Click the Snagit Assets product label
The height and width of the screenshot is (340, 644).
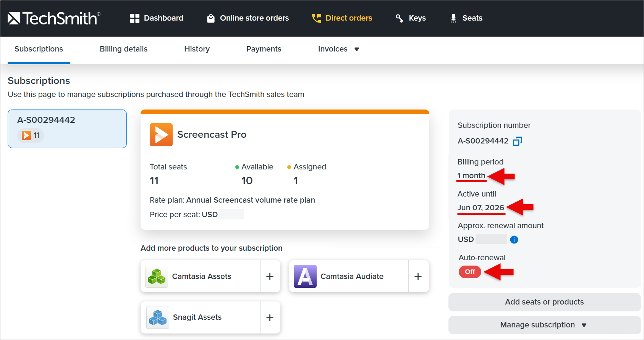pos(197,317)
